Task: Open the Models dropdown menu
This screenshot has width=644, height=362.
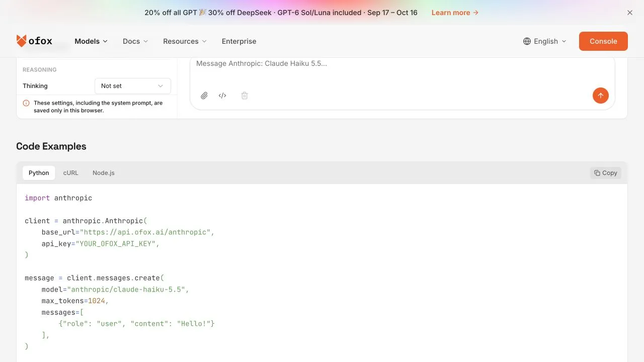Action: coord(91,41)
